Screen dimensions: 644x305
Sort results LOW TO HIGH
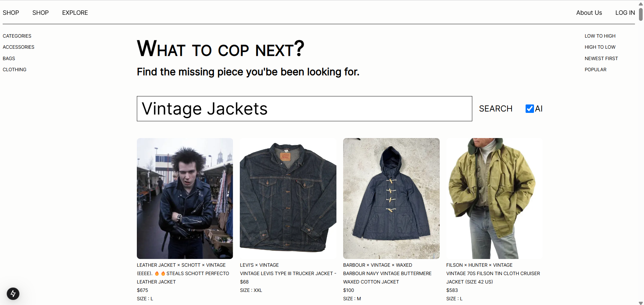tap(600, 36)
